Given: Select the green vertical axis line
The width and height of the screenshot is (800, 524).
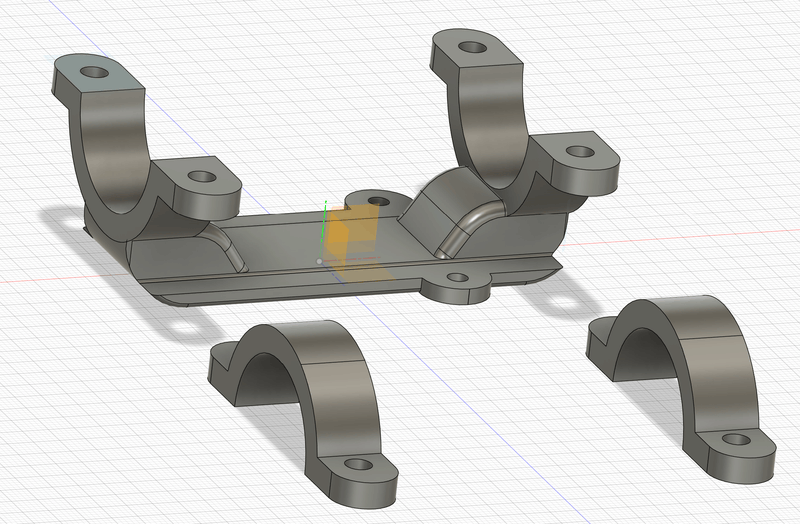Looking at the screenshot, I should [322, 229].
